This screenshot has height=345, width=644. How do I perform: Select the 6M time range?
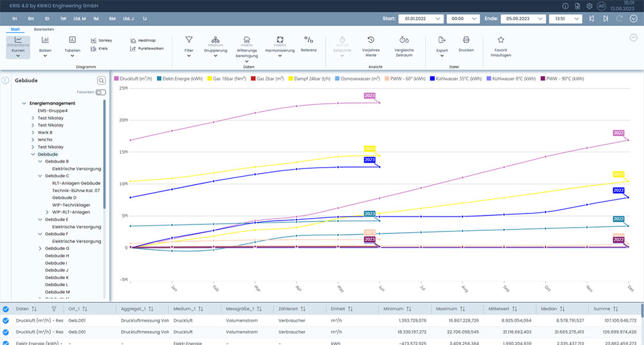[112, 19]
